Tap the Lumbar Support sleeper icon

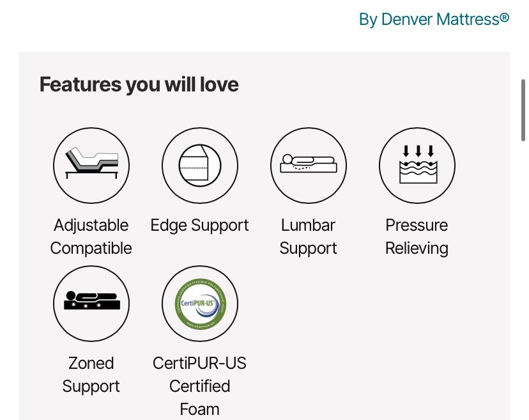309,166
